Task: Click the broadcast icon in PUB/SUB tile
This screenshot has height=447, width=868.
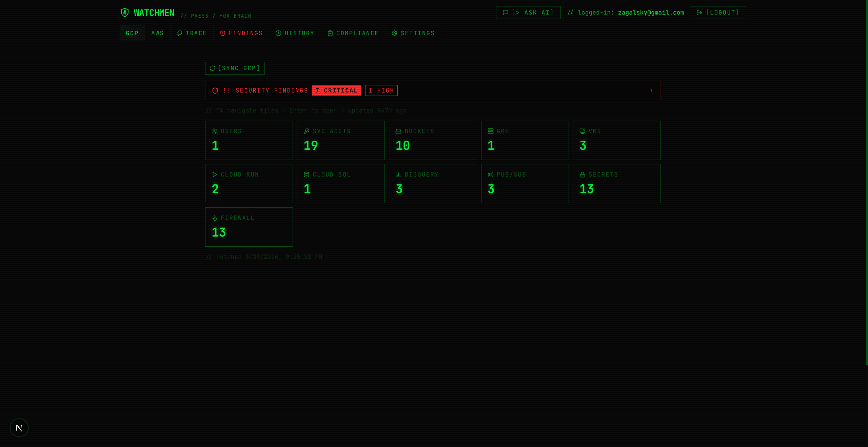Action: tap(491, 175)
